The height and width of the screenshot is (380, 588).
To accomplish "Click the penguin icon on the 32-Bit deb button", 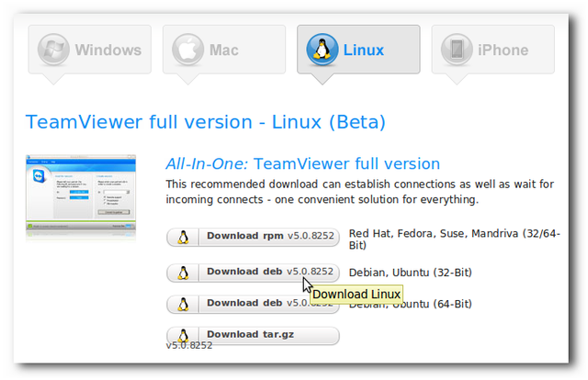I will 183,273.
